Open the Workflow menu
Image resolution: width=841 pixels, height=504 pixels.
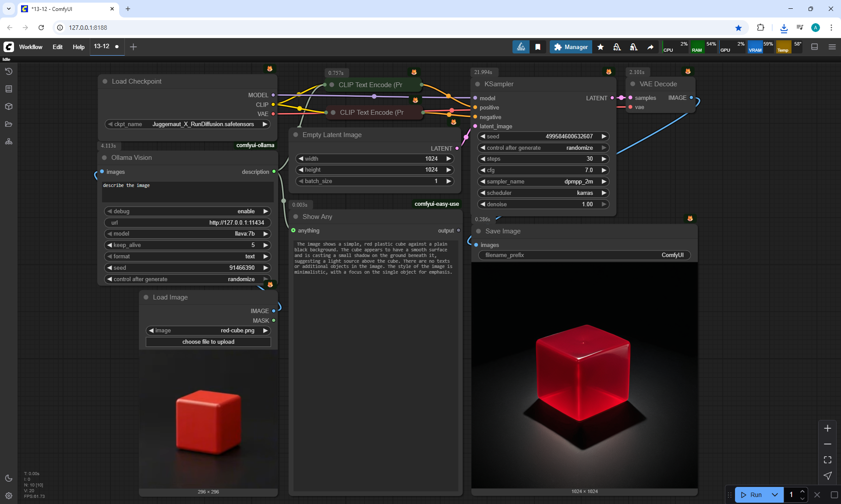click(31, 47)
